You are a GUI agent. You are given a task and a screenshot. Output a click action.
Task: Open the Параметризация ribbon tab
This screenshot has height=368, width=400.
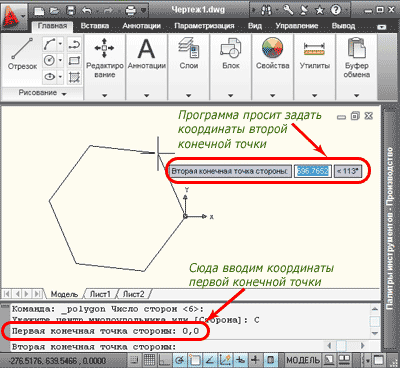tap(204, 26)
